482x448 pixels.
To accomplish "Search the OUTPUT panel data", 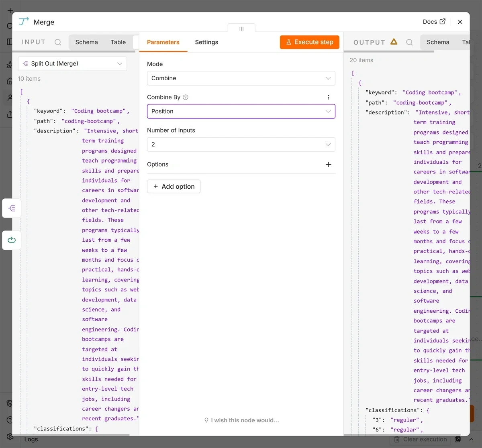I will (x=409, y=42).
